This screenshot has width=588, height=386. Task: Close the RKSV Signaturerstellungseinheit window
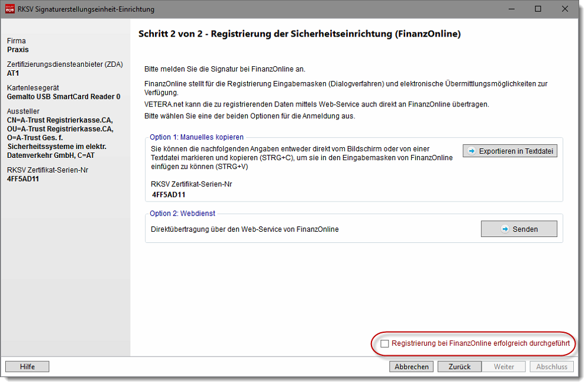click(565, 9)
